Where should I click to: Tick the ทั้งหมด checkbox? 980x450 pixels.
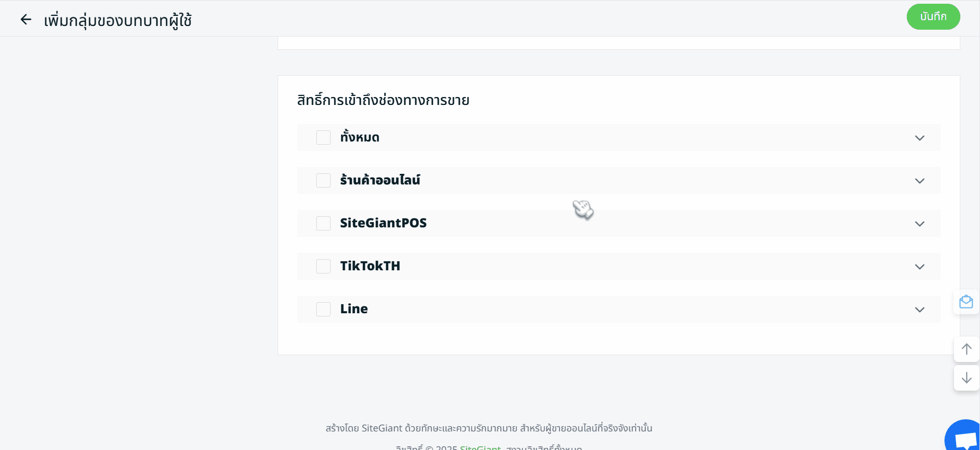click(323, 138)
